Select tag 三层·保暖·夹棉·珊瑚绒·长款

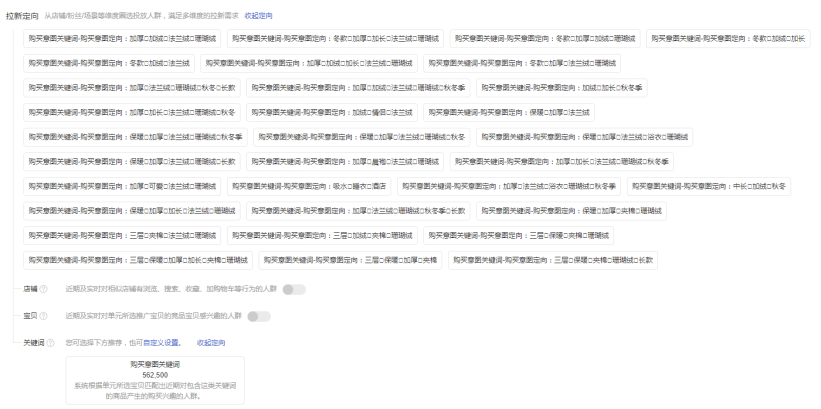[x=553, y=260]
